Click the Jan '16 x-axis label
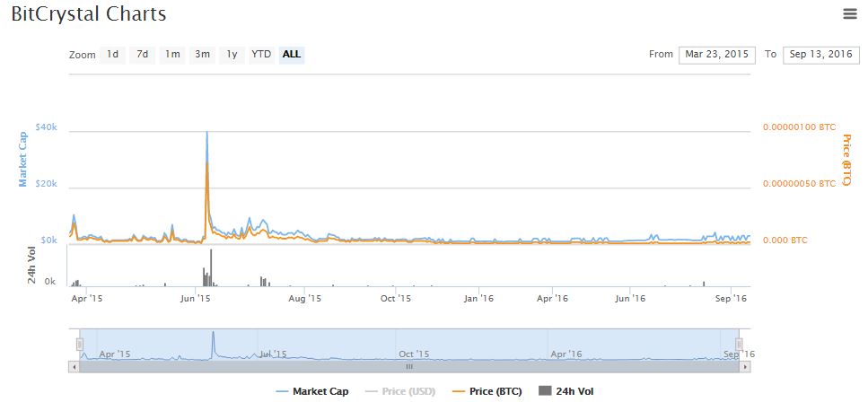This screenshot has height=402, width=868. (478, 299)
